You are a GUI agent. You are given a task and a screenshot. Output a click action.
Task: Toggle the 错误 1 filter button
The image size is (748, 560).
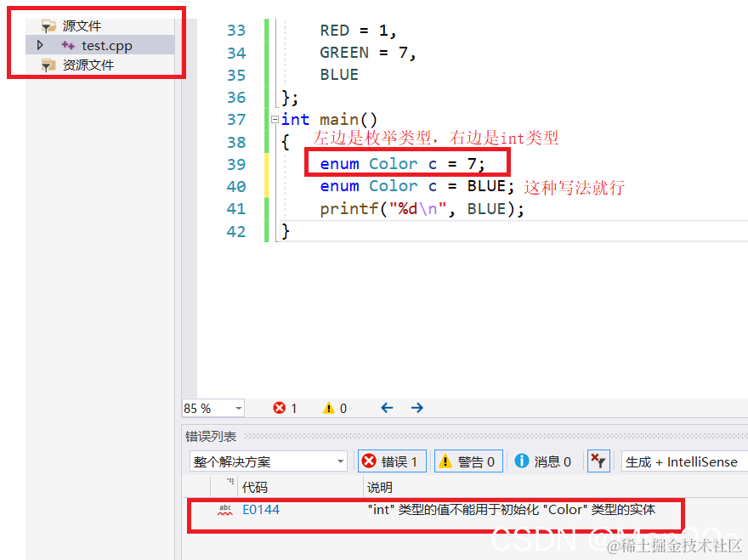click(x=392, y=461)
